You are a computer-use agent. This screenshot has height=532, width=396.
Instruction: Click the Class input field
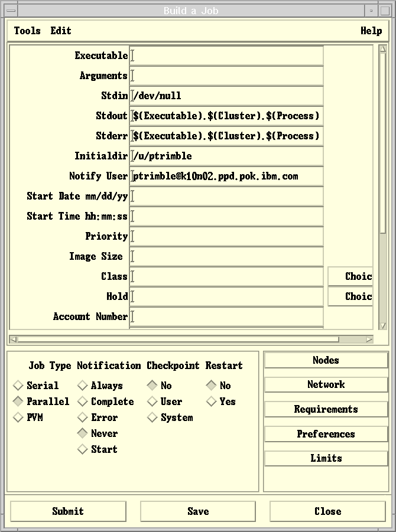226,276
